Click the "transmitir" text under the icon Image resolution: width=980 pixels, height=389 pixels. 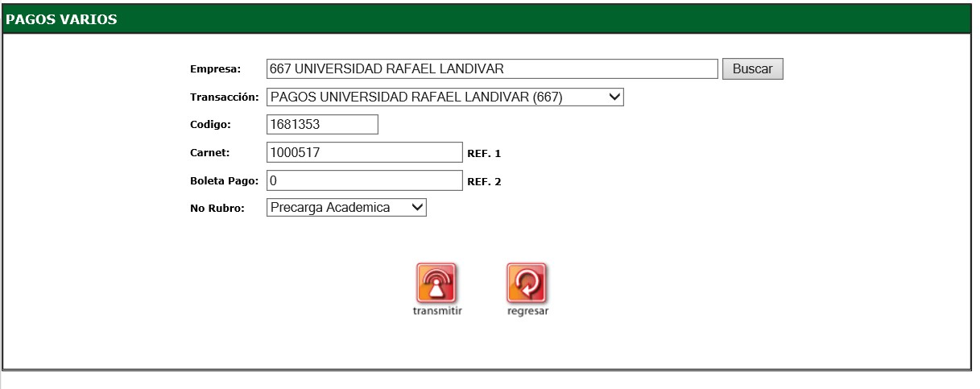click(x=436, y=312)
